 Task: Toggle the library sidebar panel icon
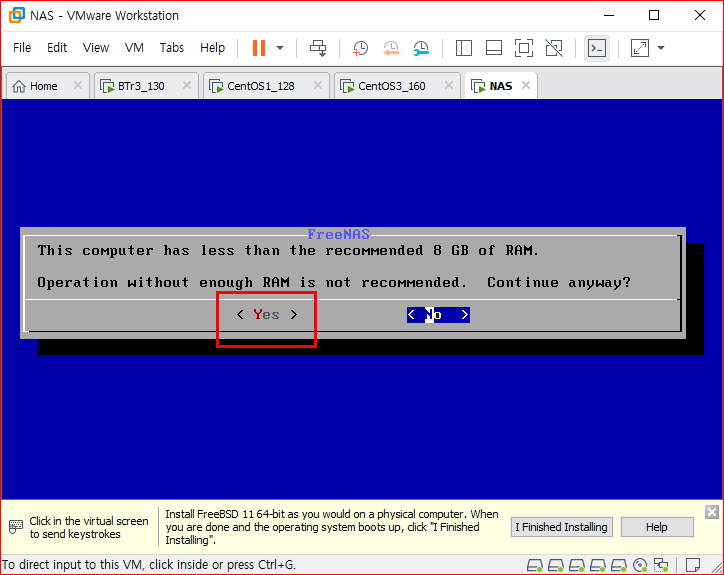[x=464, y=48]
